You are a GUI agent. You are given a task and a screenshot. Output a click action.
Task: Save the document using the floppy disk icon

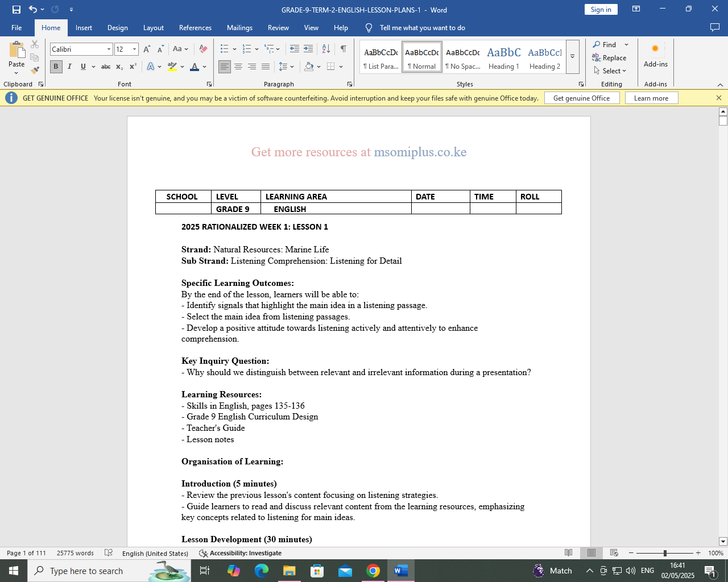coord(16,10)
